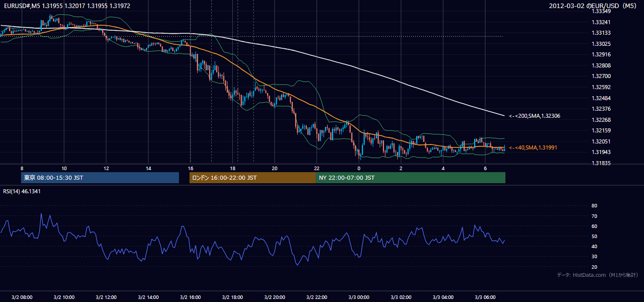Click price level 1.32592 on axis

601,87
